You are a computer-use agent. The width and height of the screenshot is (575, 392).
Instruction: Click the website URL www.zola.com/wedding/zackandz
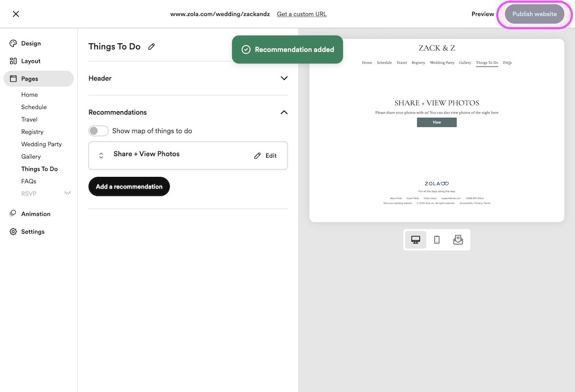pos(220,14)
